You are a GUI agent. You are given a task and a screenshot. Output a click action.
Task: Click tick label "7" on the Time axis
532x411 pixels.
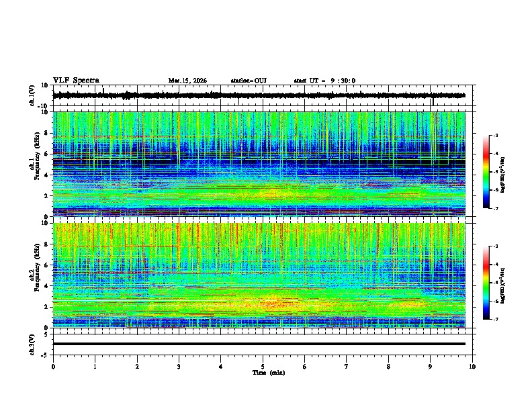click(x=347, y=367)
